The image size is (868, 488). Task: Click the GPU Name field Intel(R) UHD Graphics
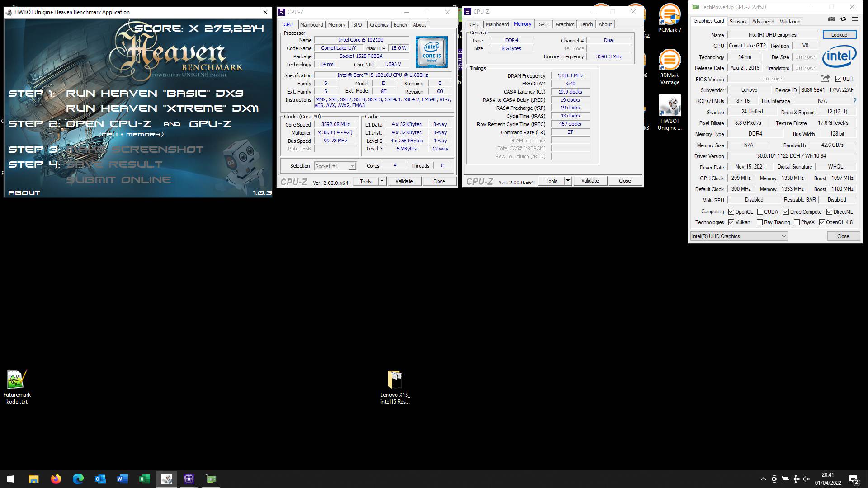pyautogui.click(x=772, y=35)
